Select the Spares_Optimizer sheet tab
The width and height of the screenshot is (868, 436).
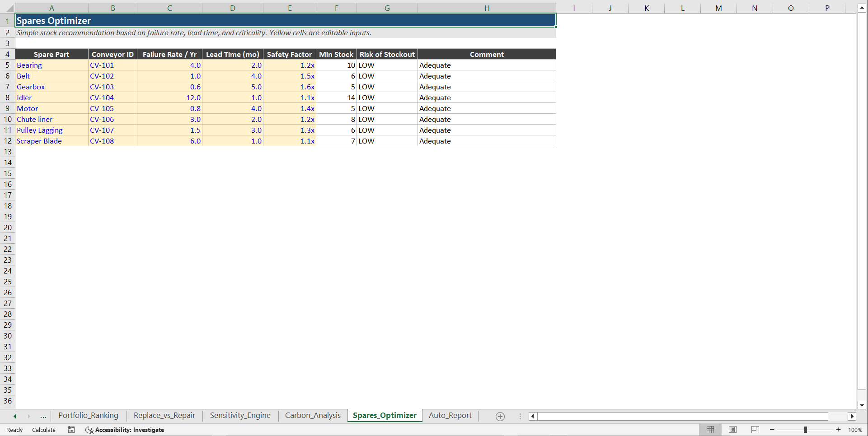(385, 416)
